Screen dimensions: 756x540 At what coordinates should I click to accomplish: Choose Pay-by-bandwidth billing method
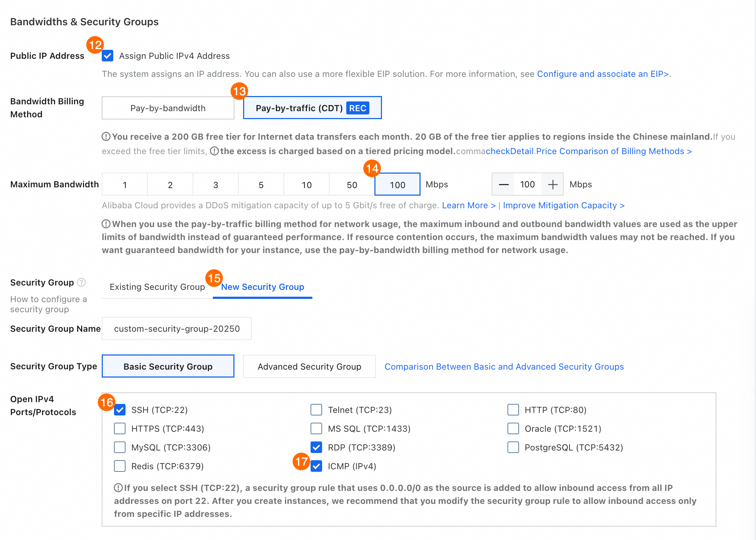click(168, 108)
